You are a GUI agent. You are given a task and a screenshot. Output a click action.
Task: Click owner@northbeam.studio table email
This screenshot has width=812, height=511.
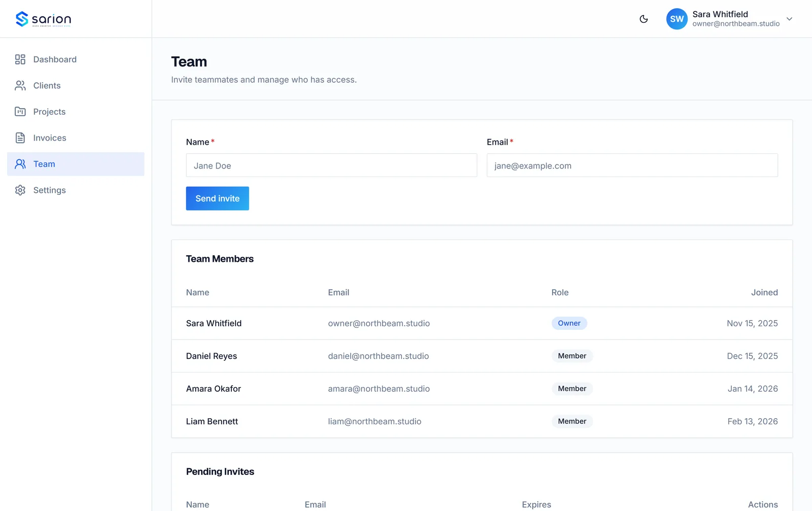pos(379,323)
